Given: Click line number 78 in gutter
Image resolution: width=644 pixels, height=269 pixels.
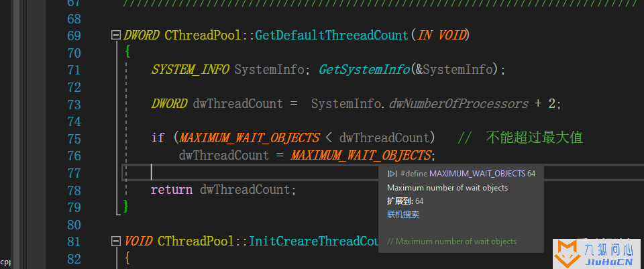Looking at the screenshot, I should [74, 190].
